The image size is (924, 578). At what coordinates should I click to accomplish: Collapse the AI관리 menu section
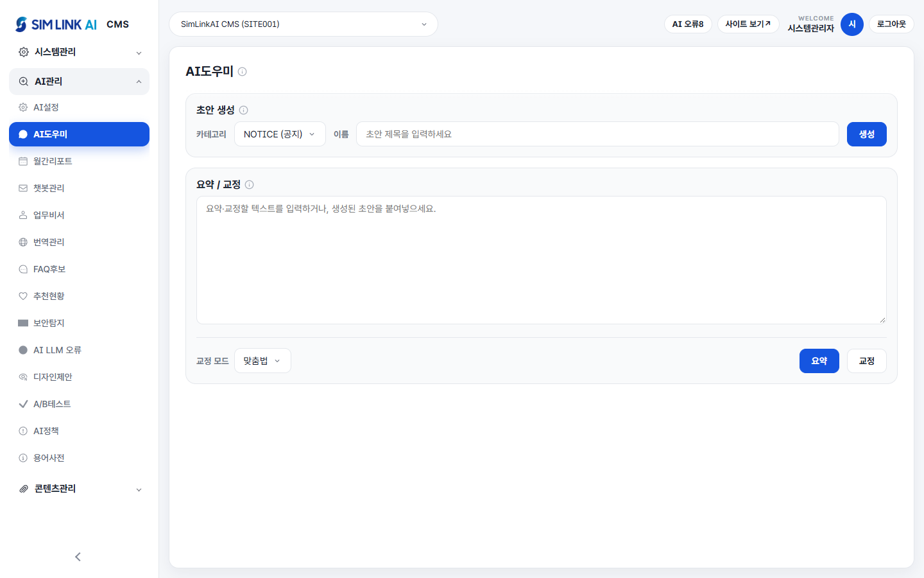[80, 82]
